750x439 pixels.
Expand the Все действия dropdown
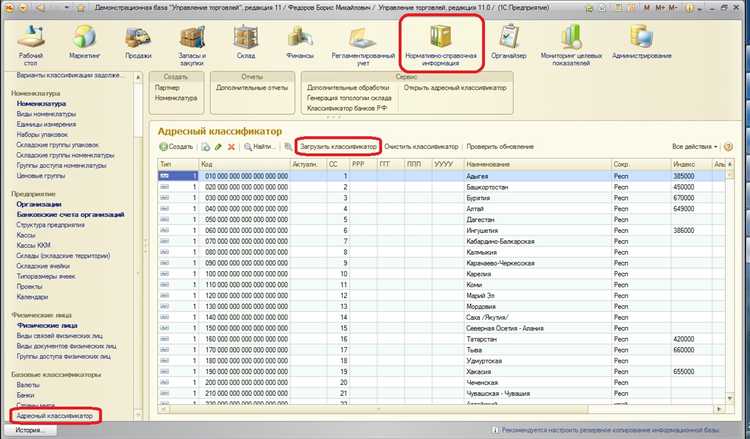pyautogui.click(x=695, y=147)
